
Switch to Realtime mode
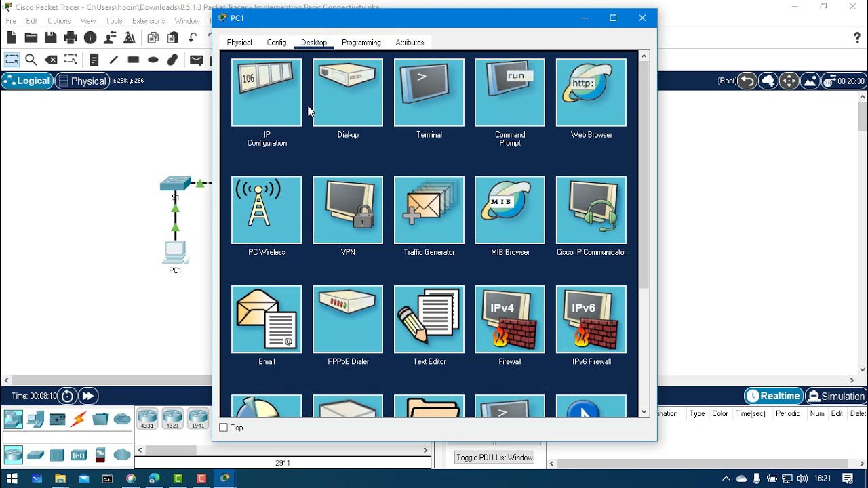pos(773,396)
